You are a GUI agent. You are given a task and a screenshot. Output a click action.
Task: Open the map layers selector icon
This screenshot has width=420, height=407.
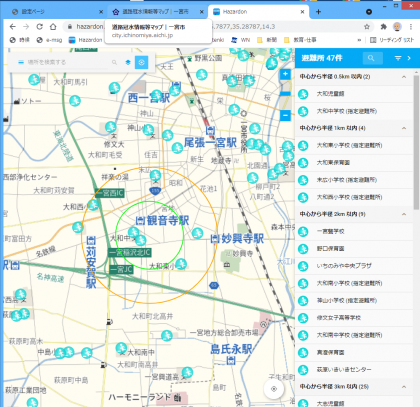tap(128, 62)
